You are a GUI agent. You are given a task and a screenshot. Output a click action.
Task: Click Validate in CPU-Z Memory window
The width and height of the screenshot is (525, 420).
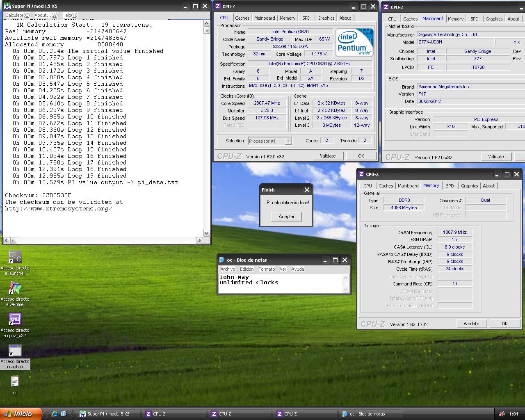click(x=471, y=324)
